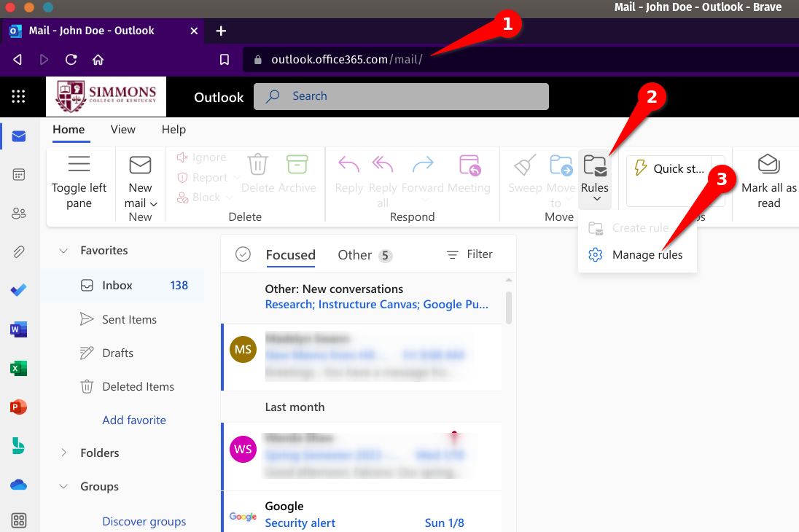Select the Focused inbox tab

coord(290,255)
